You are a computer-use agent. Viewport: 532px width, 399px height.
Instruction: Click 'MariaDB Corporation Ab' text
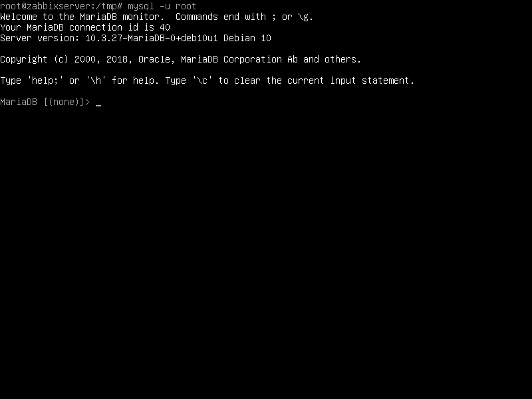coord(239,59)
